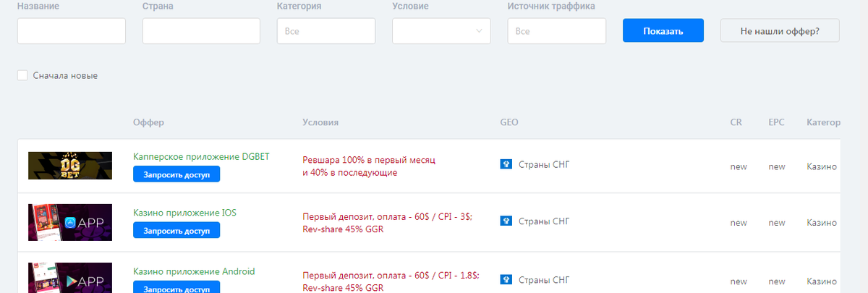
Task: Open the Казино приложение IOS offer link
Action: 184,213
